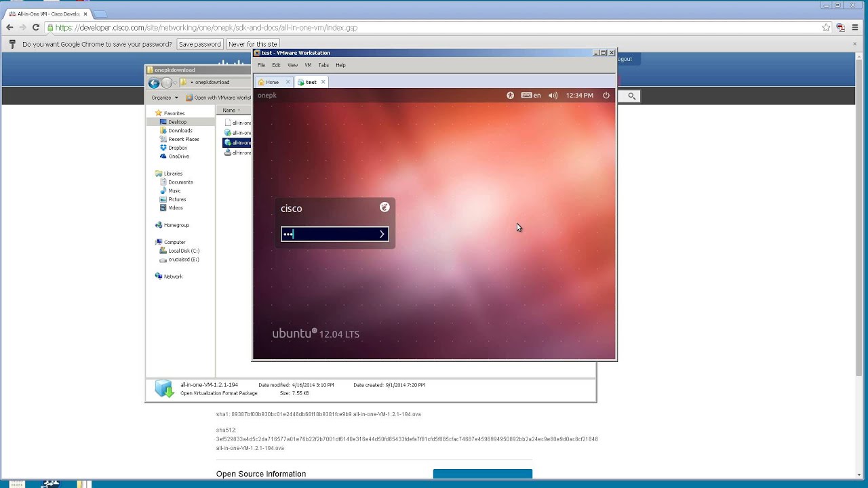Open the VMware Edit menu

tap(276, 65)
